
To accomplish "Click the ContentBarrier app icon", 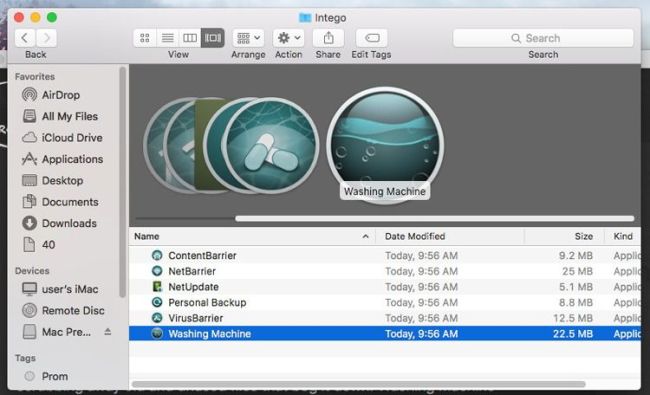I will click(x=157, y=255).
